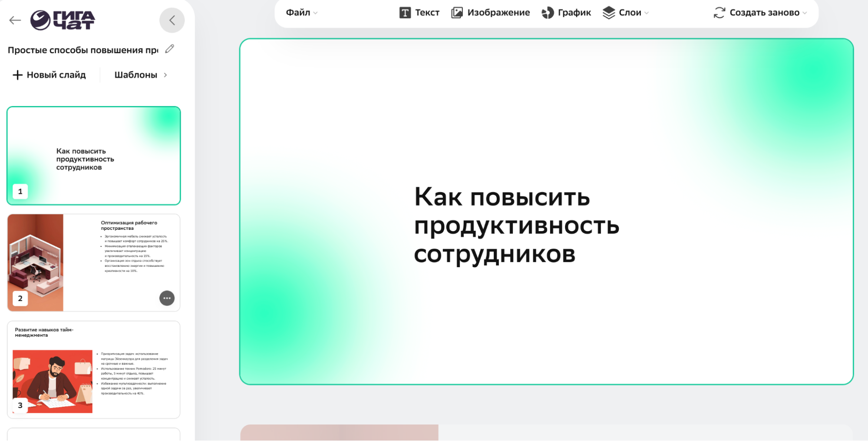Click the back arrow in the top left
868x441 pixels.
click(15, 20)
